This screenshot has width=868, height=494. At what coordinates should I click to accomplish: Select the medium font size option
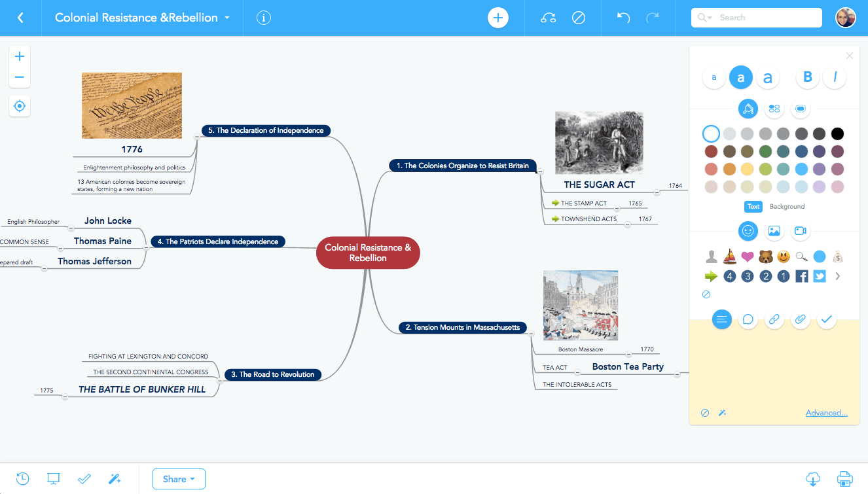pyautogui.click(x=741, y=78)
